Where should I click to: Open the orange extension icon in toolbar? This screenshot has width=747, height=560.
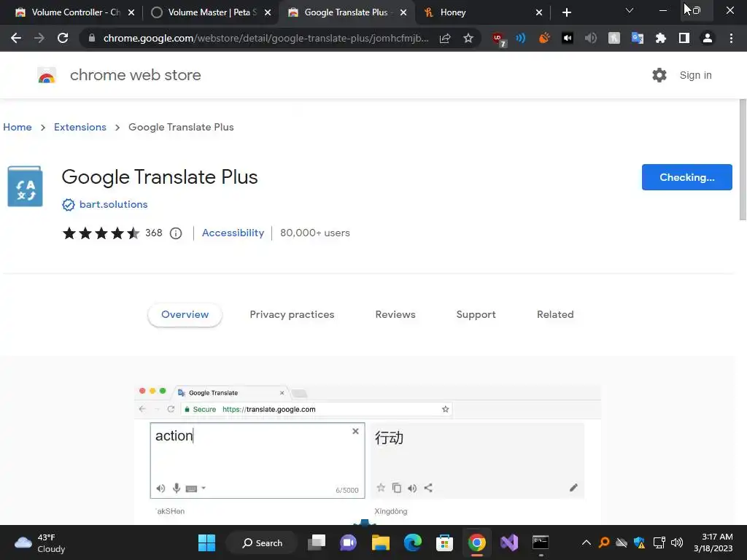(x=544, y=38)
